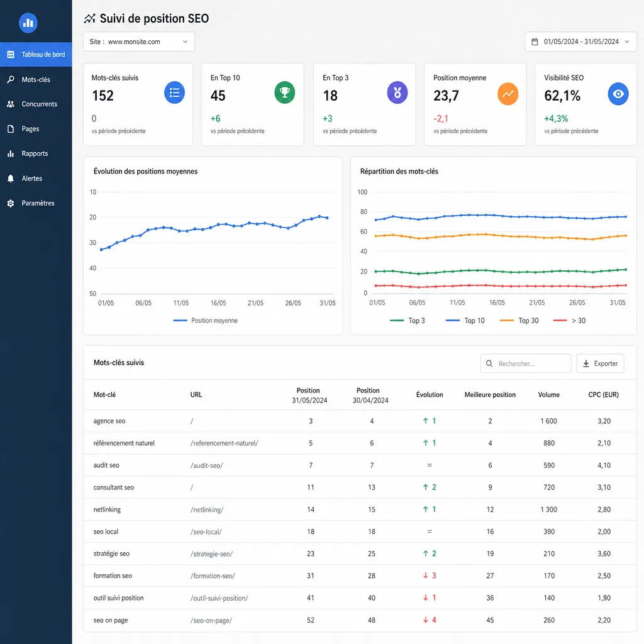Screen dimensions: 644x644
Task: Go to Concurrents section
Action: [36, 104]
